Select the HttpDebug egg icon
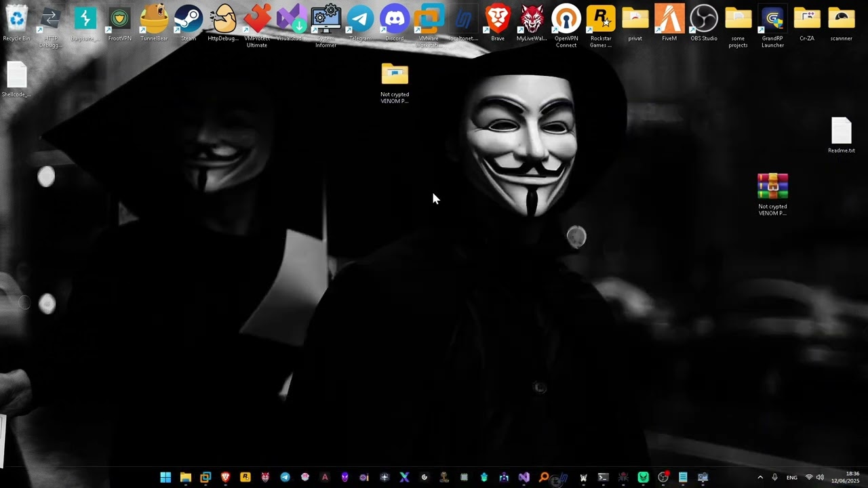Screen dimensions: 868x488 pos(223,23)
